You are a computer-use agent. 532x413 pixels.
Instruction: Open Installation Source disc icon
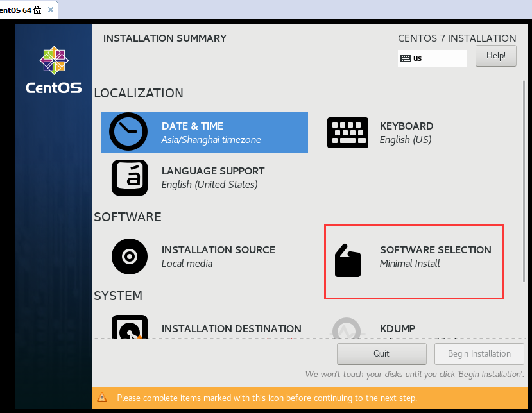tap(130, 257)
